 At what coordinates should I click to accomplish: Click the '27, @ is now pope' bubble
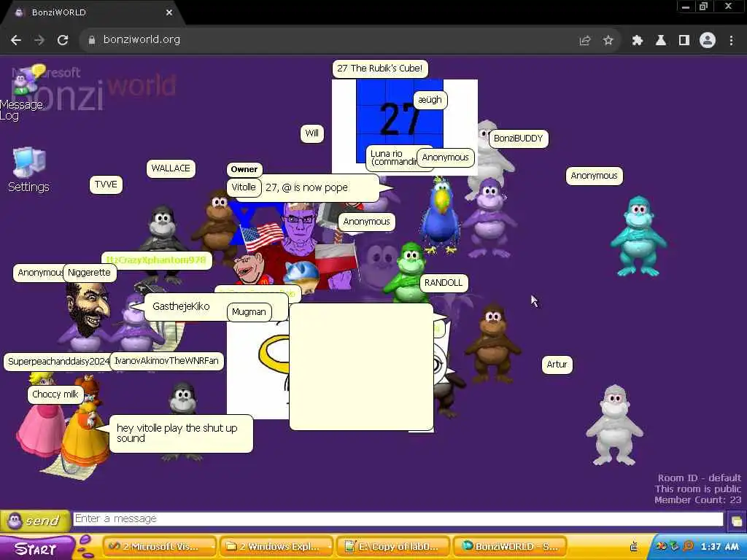click(309, 187)
